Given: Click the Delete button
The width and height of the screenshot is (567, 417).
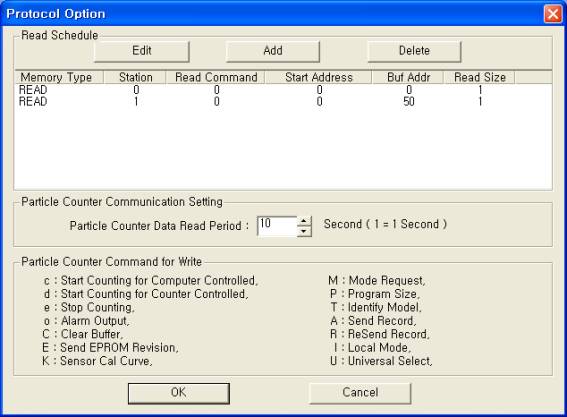Looking at the screenshot, I should [x=414, y=51].
